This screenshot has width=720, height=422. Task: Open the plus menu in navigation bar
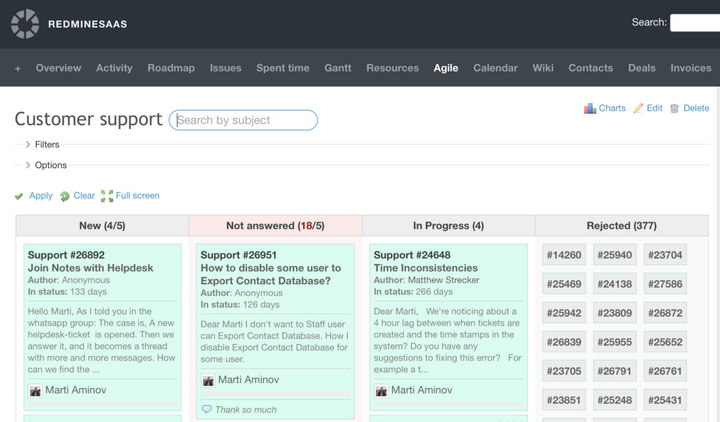point(17,68)
